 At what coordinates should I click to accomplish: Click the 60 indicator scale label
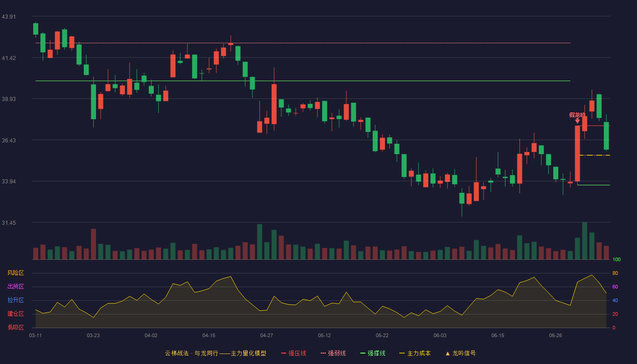click(615, 287)
